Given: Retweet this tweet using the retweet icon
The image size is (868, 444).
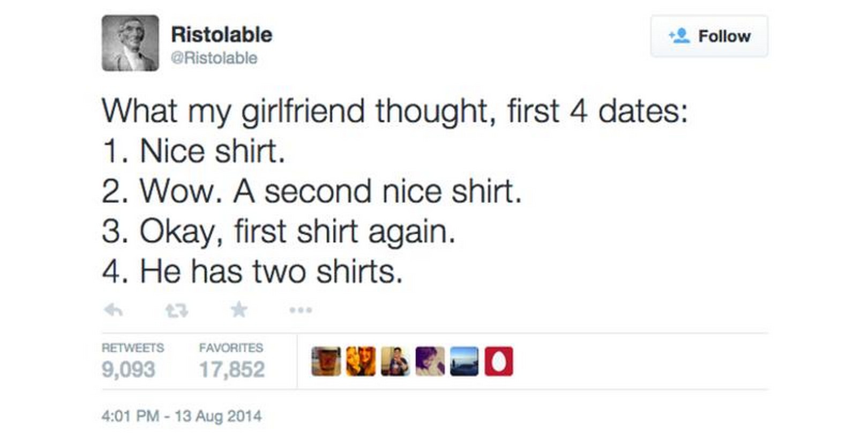Looking at the screenshot, I should [x=177, y=310].
